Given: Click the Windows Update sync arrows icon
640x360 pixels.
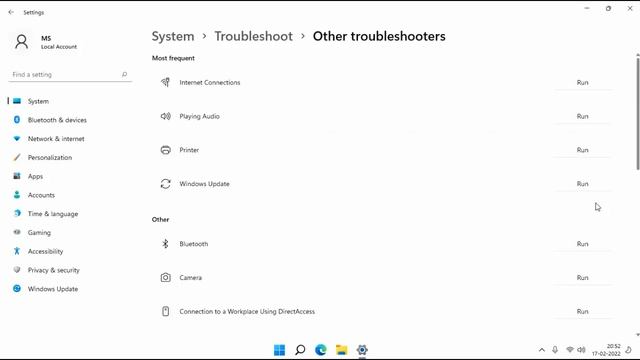Looking at the screenshot, I should (x=165, y=184).
